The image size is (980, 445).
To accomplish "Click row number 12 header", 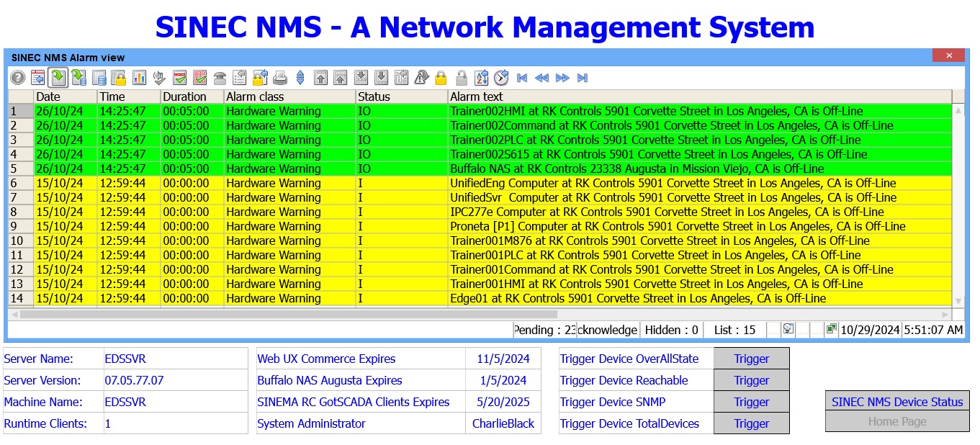I will tap(21, 269).
